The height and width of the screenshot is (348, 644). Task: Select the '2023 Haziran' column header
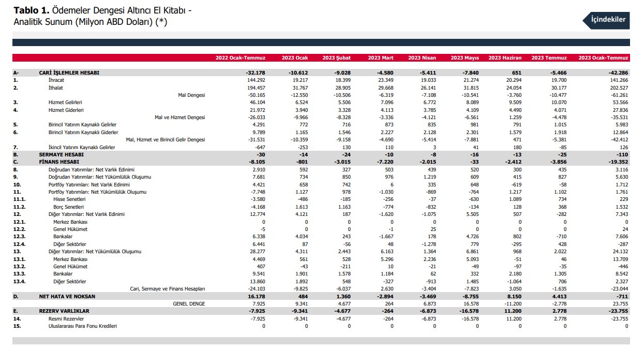(505, 58)
